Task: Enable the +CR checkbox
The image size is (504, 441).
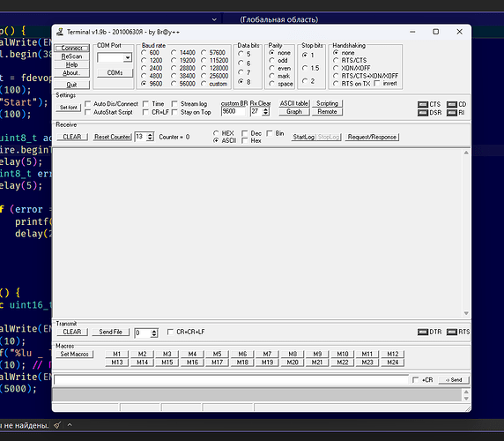Action: coord(416,380)
